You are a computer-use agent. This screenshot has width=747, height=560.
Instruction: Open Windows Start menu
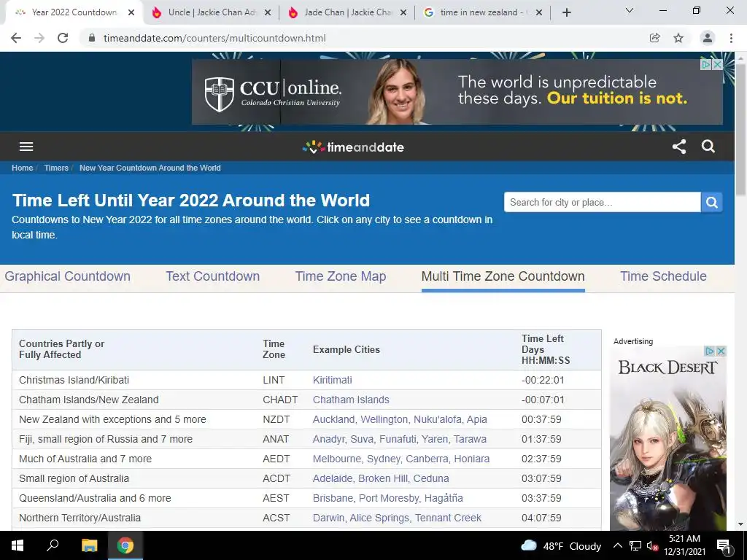pyautogui.click(x=18, y=545)
